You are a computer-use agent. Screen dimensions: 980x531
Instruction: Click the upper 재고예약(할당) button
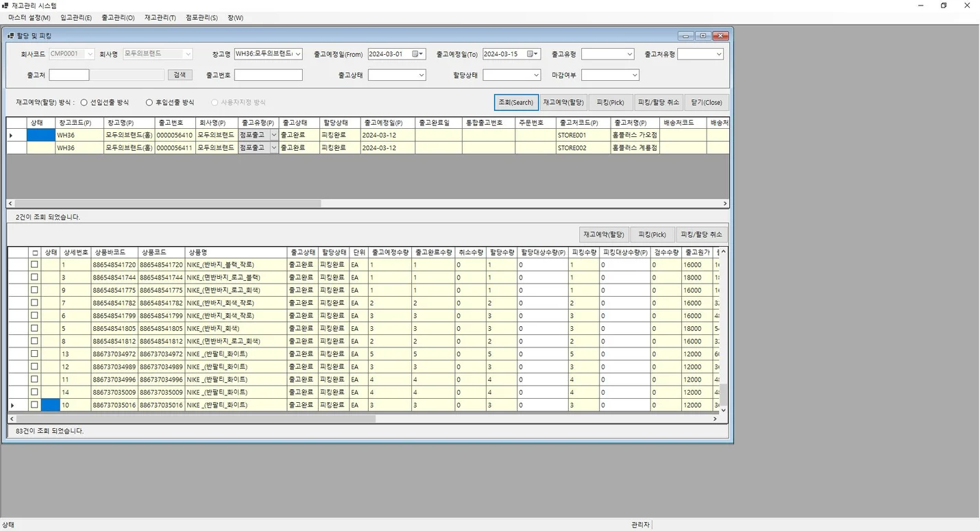pyautogui.click(x=563, y=102)
